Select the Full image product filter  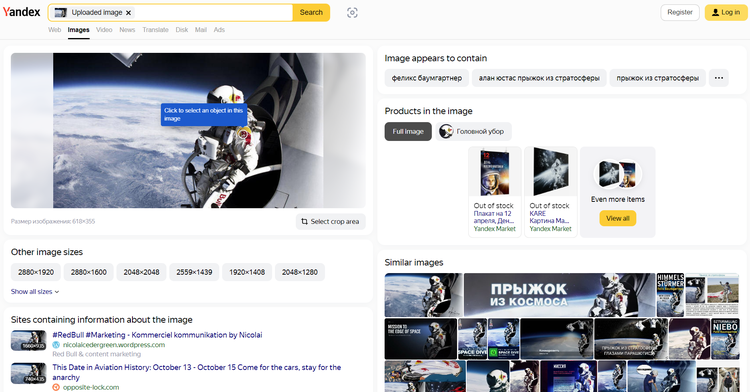coord(408,131)
